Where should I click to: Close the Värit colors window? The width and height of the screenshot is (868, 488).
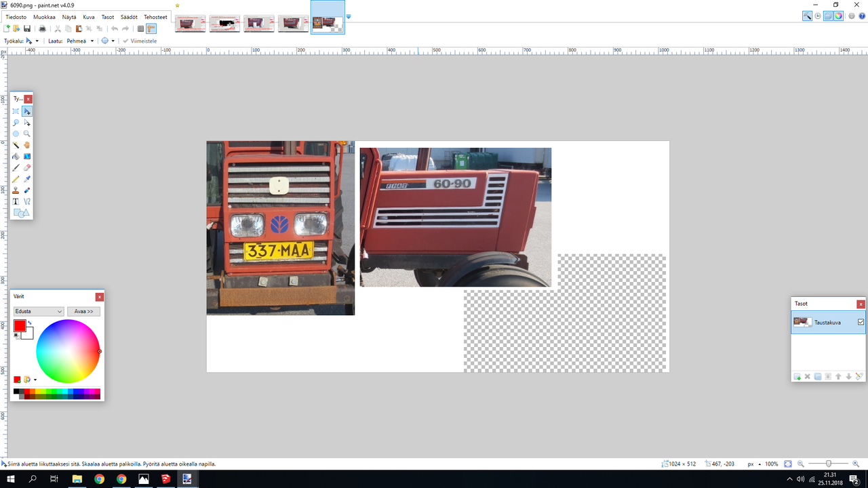point(100,297)
